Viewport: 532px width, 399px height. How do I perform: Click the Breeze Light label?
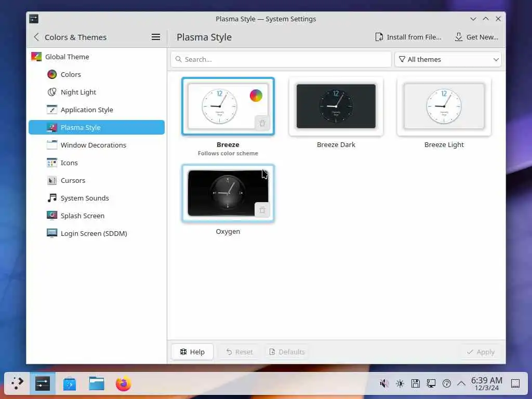point(444,144)
